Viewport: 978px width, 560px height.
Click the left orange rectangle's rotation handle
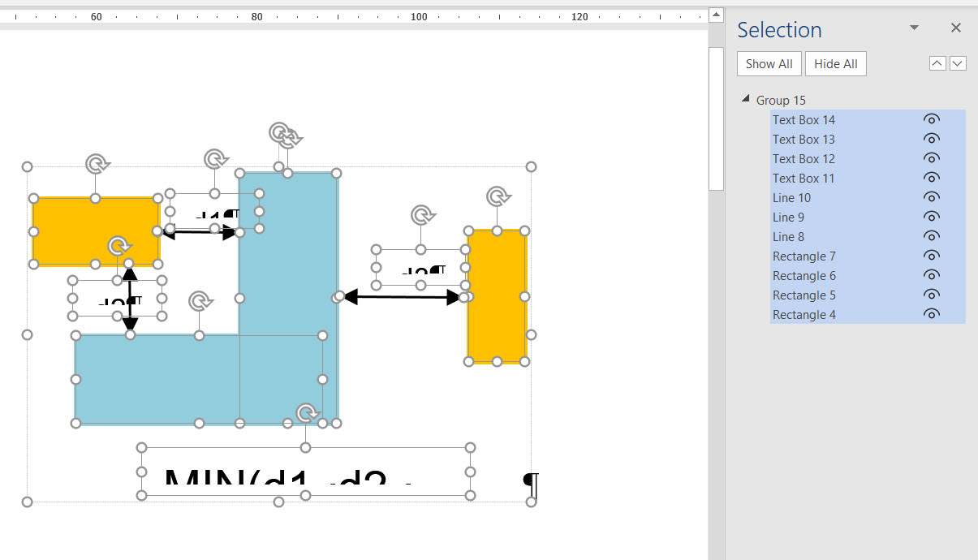96,164
